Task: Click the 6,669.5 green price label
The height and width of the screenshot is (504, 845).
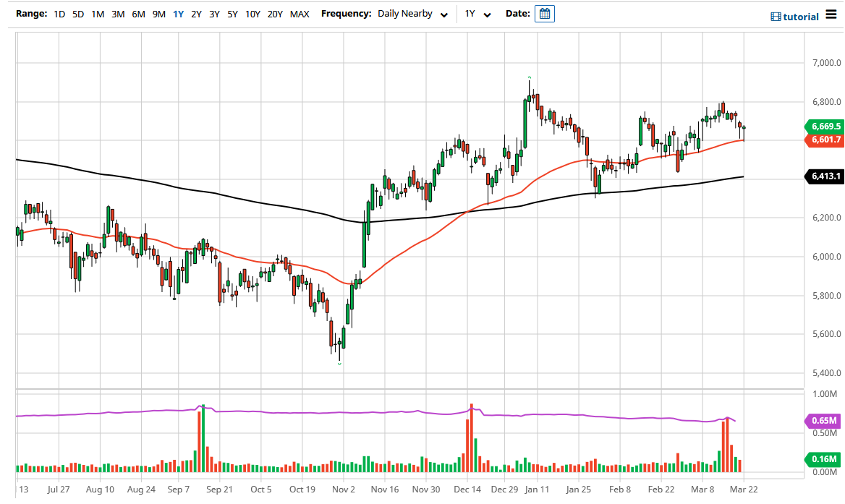Action: (x=825, y=126)
